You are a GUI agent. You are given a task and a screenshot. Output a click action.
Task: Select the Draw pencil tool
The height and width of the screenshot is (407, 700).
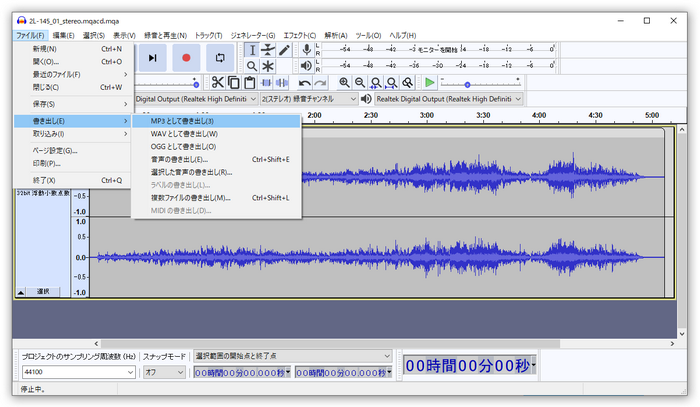pos(285,50)
